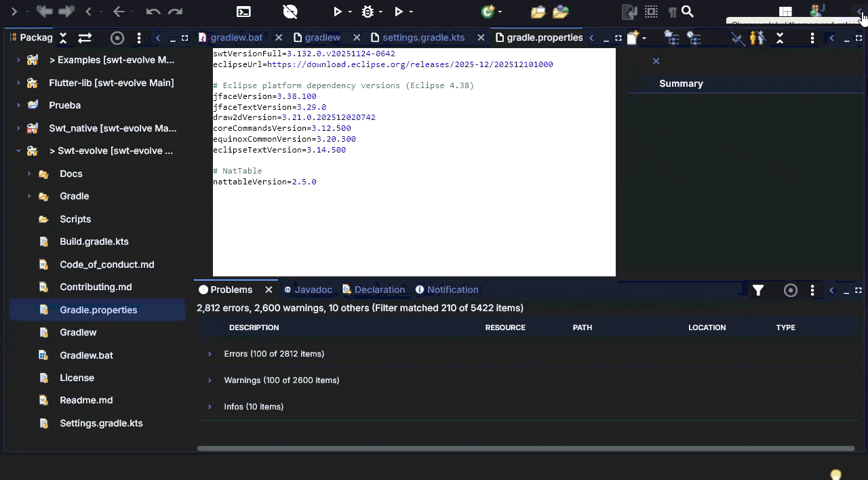This screenshot has width=868, height=480.
Task: Click the new item icon in right panel
Action: click(633, 38)
